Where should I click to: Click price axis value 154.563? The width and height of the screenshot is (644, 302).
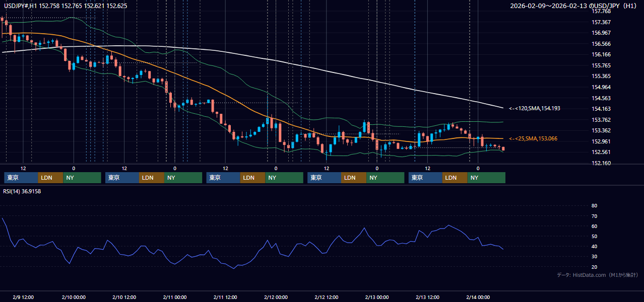tap(601, 98)
